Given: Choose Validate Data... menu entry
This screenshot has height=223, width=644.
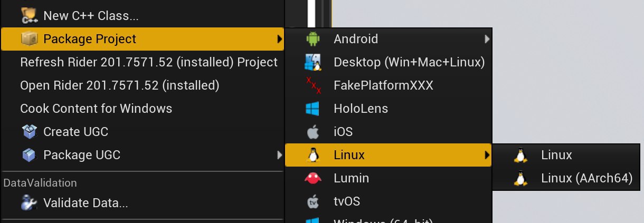Looking at the screenshot, I should tap(143, 202).
